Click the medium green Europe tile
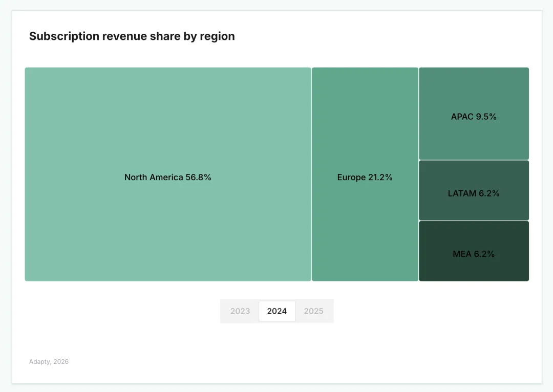 tap(365, 174)
